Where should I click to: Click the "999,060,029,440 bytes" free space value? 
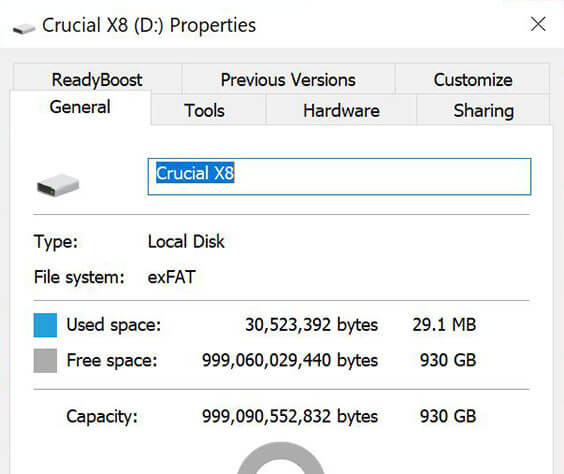[x=290, y=360]
